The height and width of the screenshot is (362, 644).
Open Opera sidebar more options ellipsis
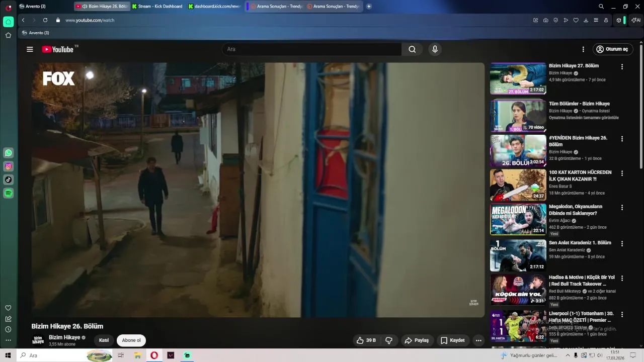coord(8,340)
